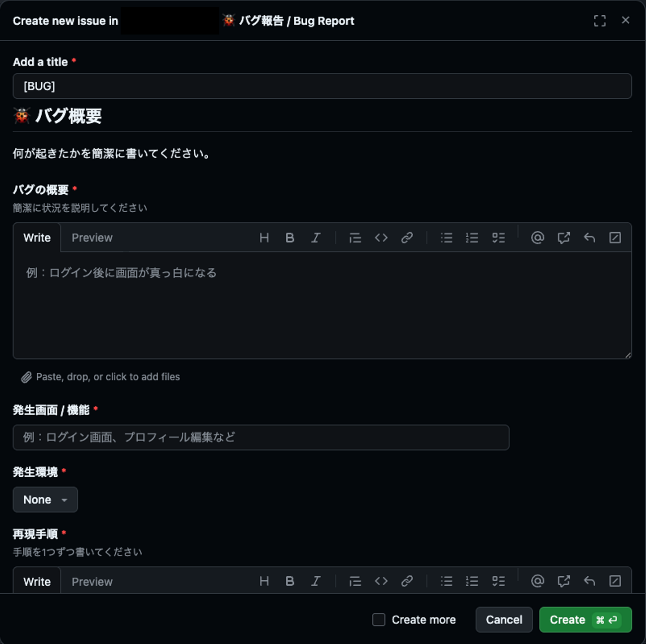The height and width of the screenshot is (644, 646).
Task: Insert code in the バグの概要 editor
Action: [381, 238]
